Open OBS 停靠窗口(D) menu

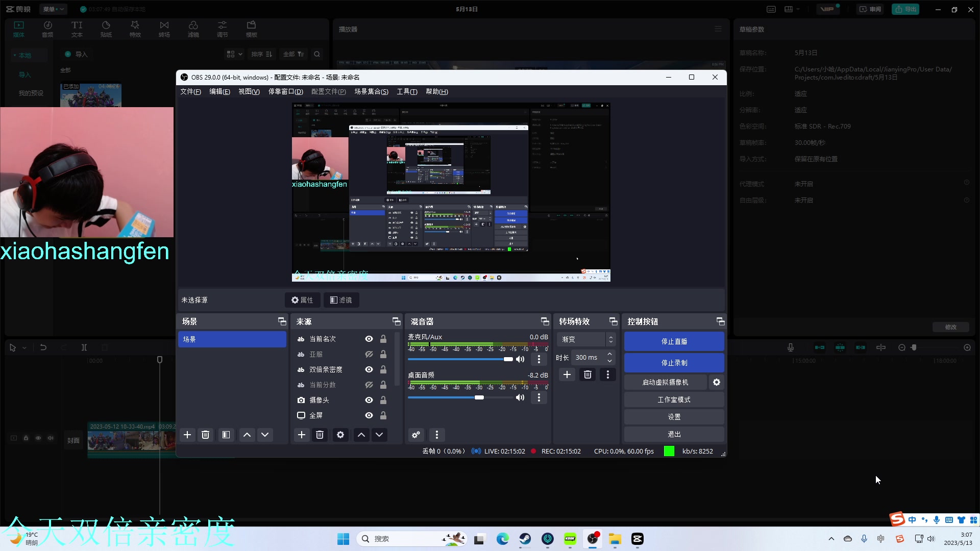286,92
